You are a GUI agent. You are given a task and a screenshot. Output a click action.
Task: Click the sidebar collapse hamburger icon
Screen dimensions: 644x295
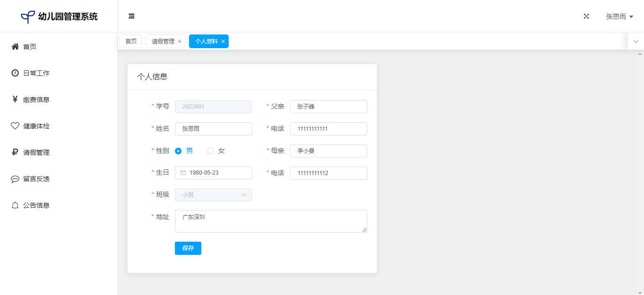132,16
